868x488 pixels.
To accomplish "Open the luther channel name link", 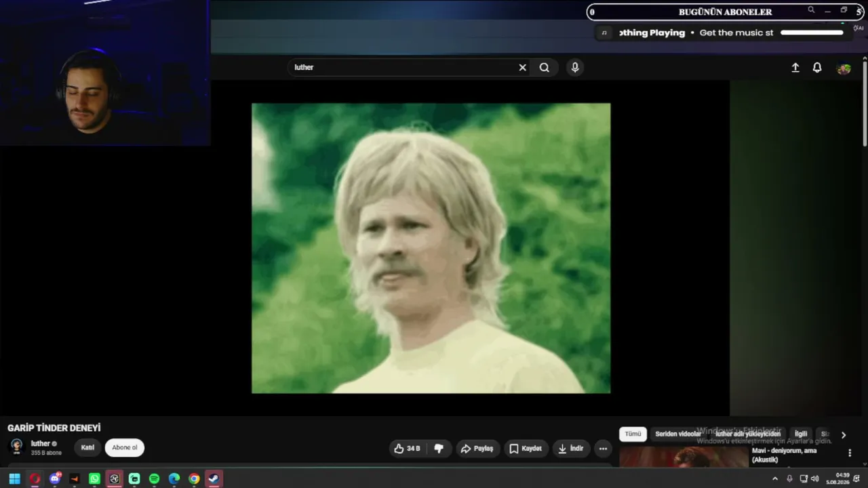I will pyautogui.click(x=41, y=444).
